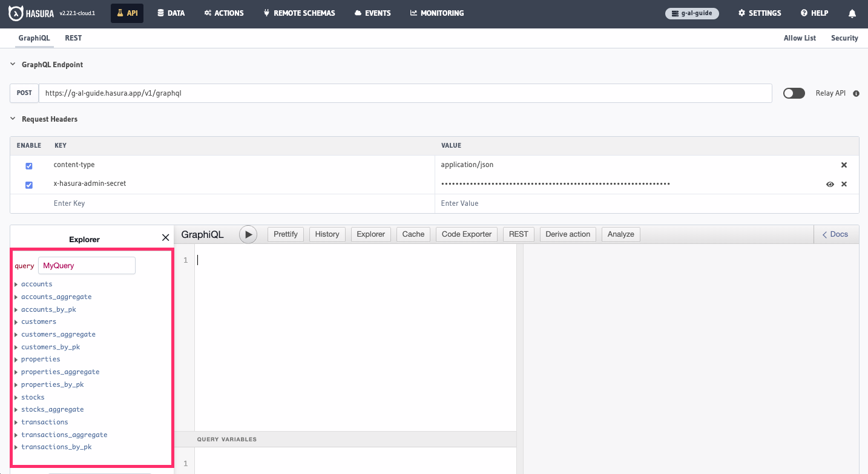This screenshot has width=868, height=474.
Task: Open the MONITORING section
Action: 437,13
